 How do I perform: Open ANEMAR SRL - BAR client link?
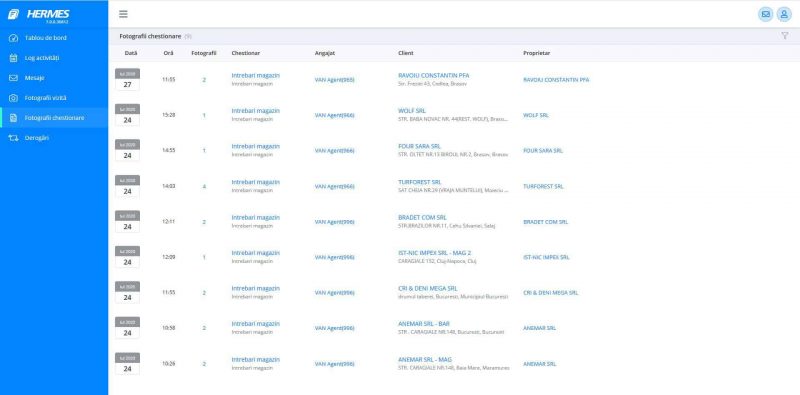424,324
